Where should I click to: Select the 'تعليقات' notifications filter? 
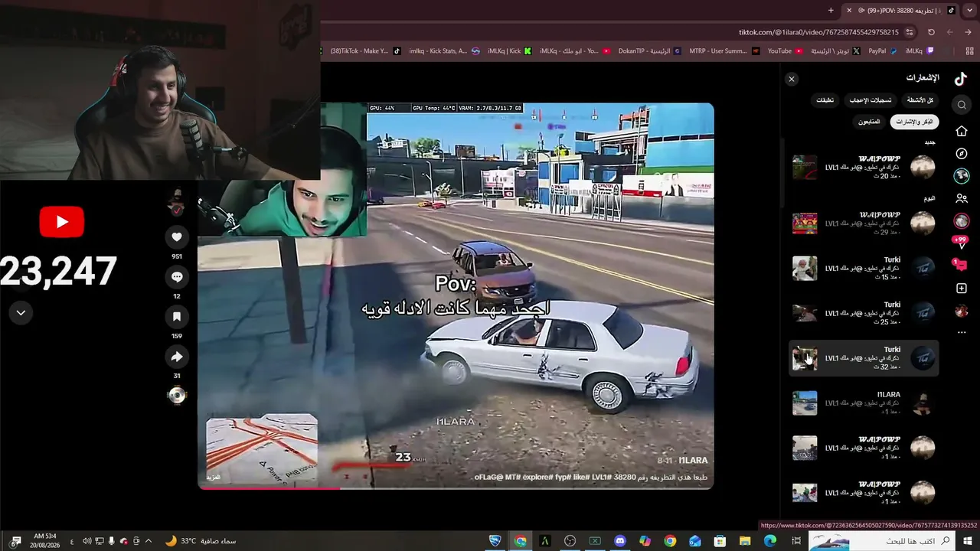(x=825, y=100)
